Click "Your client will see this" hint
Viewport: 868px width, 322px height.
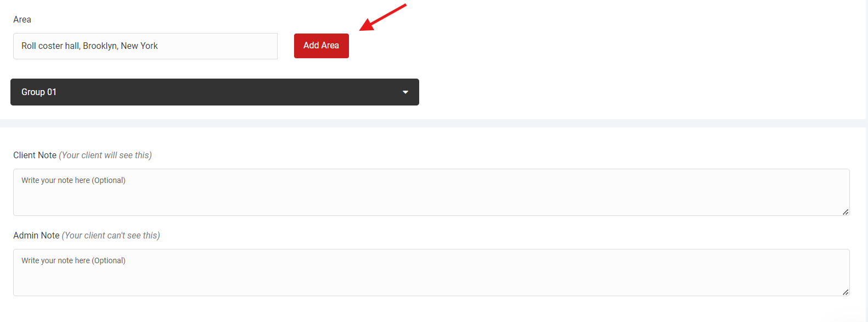tap(105, 155)
